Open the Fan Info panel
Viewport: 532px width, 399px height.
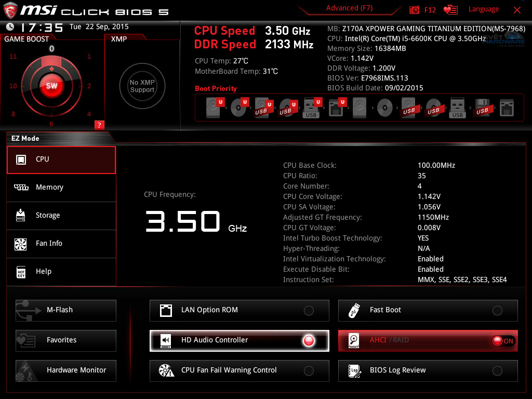[x=61, y=244]
